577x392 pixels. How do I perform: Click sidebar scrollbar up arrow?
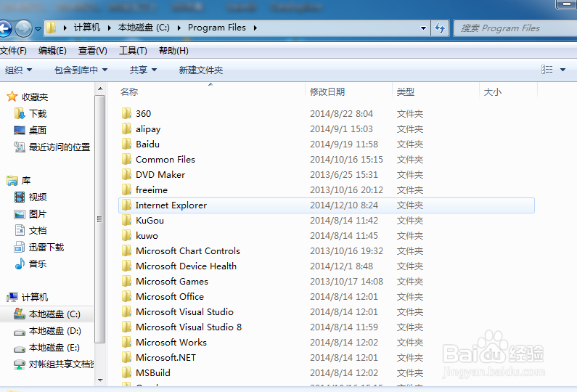pyautogui.click(x=100, y=89)
